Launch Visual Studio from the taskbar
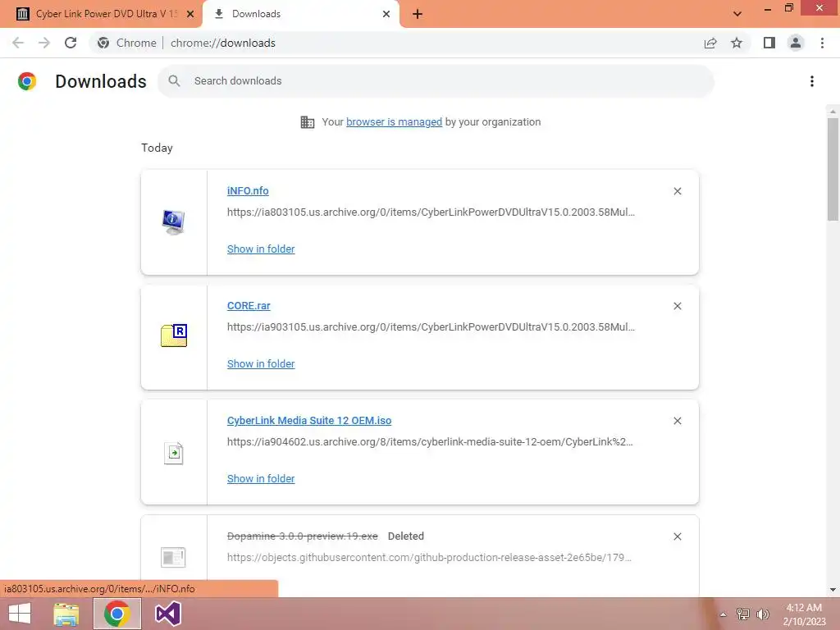 pos(167,614)
